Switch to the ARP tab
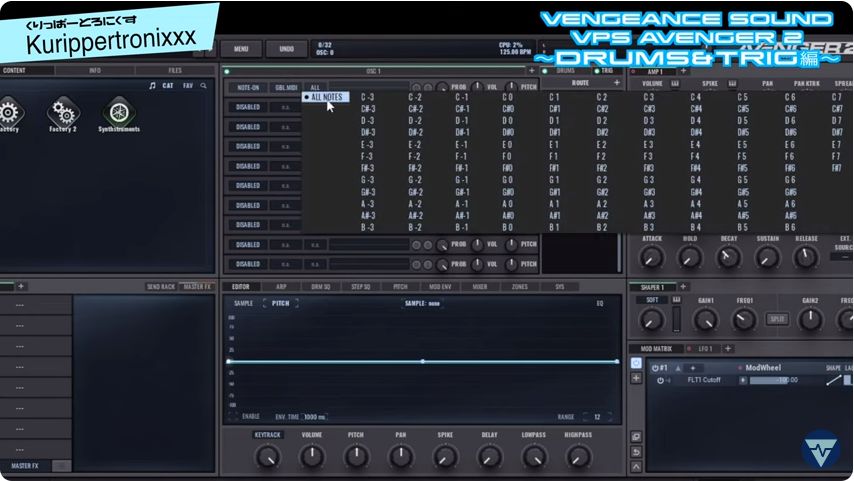Viewport: 854px width, 481px height. (x=281, y=287)
